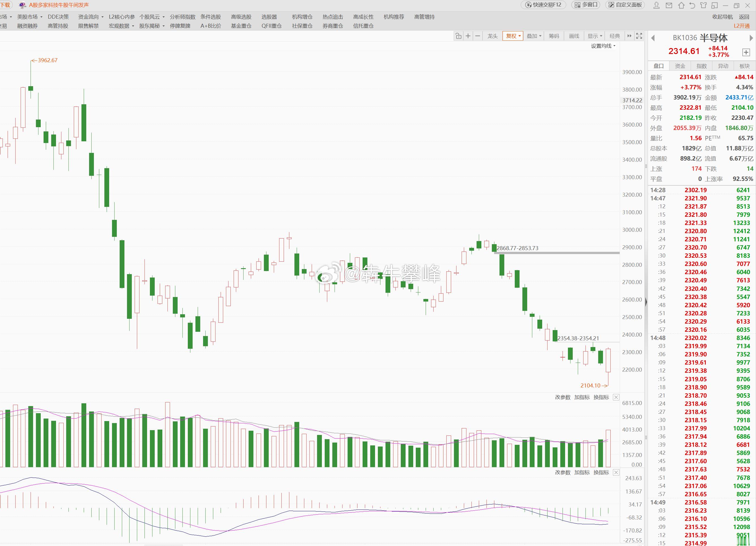This screenshot has height=546, width=756.
Task: Open the skin shirt icon
Action: pyautogui.click(x=703, y=5)
